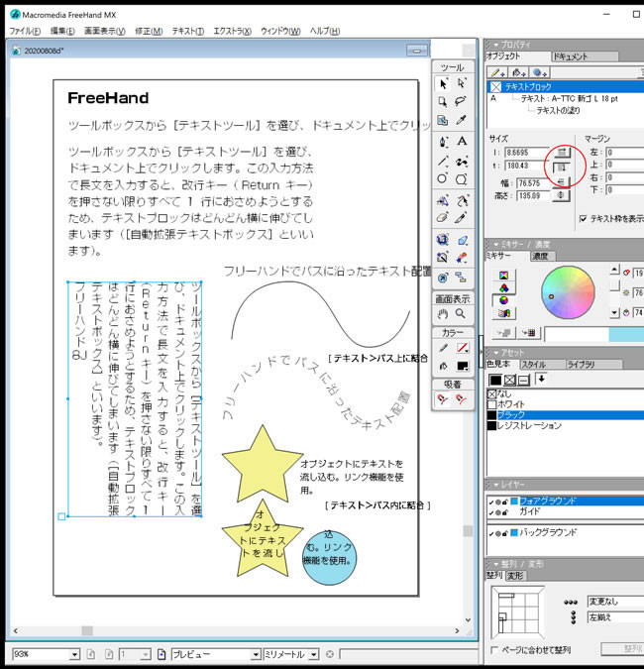Open the ファイル menu

pyautogui.click(x=25, y=31)
